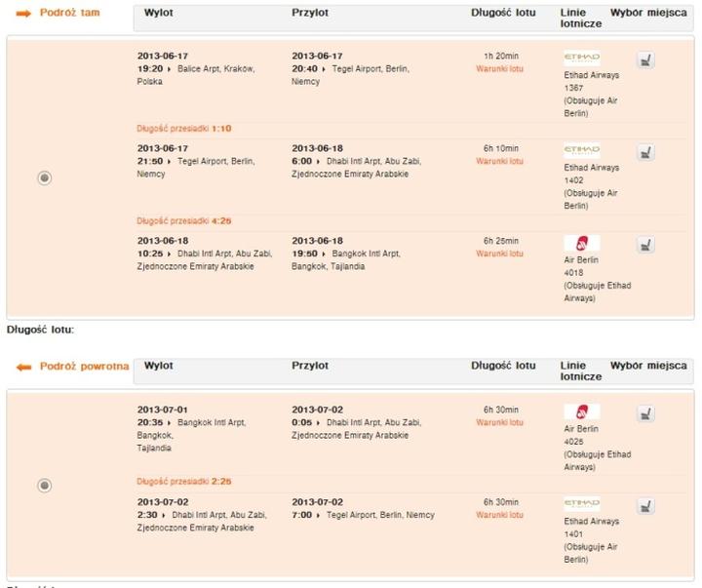Open seat selection for Etihad flight 1401
This screenshot has height=588, width=702.
click(644, 506)
